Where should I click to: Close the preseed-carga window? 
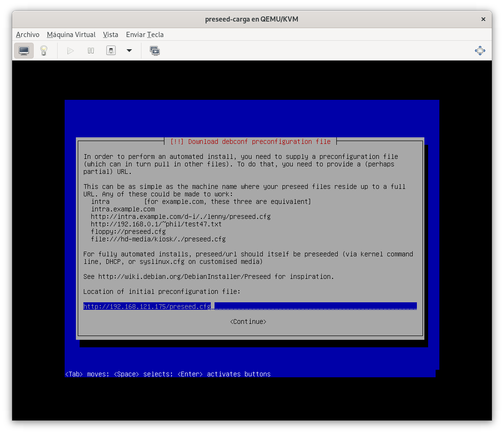(x=483, y=19)
